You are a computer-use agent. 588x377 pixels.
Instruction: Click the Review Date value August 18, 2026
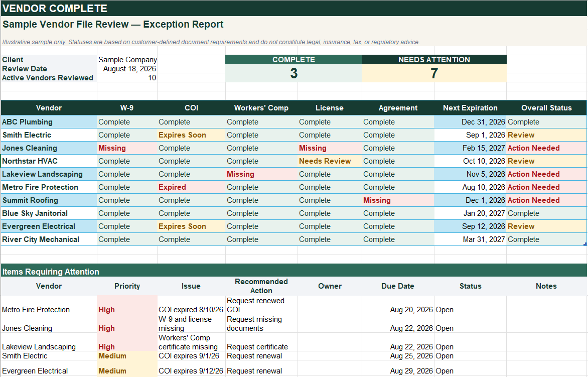[127, 69]
